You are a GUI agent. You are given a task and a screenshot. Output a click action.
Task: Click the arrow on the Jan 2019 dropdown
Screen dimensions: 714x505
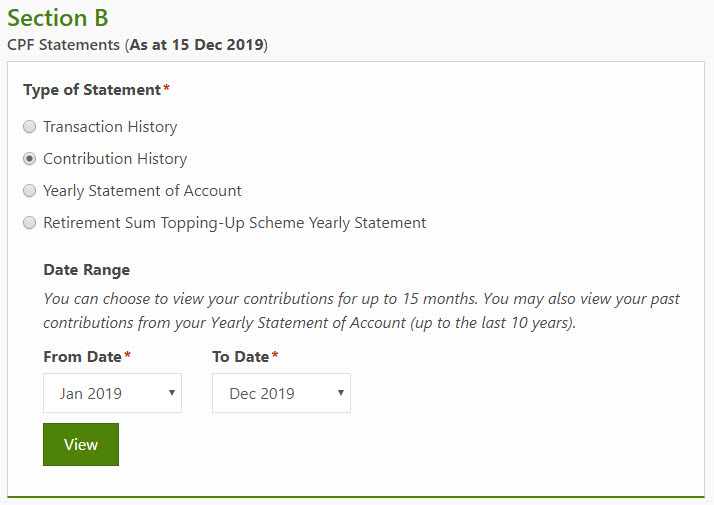click(173, 393)
